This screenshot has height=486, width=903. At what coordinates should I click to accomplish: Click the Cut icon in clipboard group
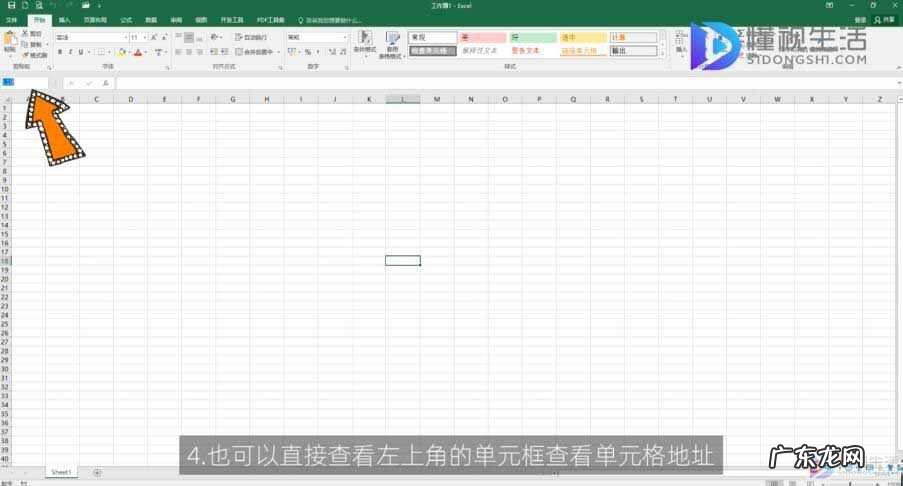(25, 34)
